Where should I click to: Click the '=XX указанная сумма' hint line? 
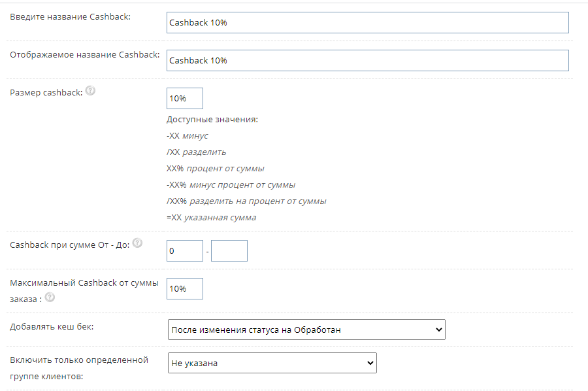point(211,217)
